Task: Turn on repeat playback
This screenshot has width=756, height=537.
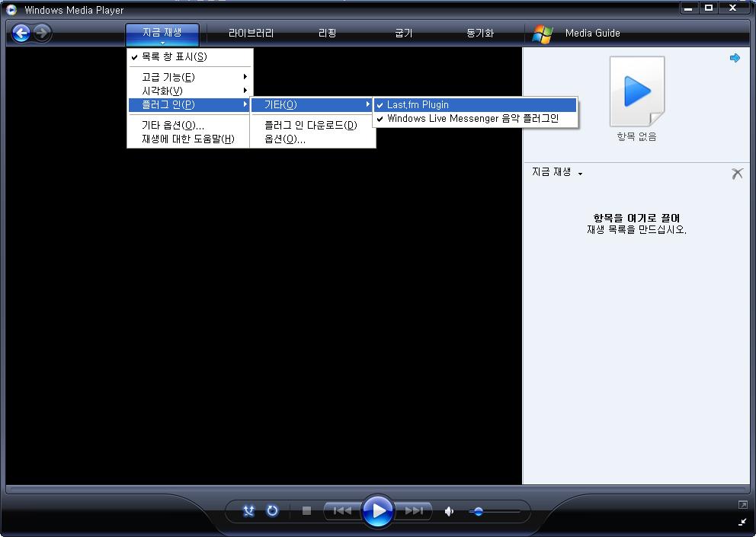Action: [272, 510]
